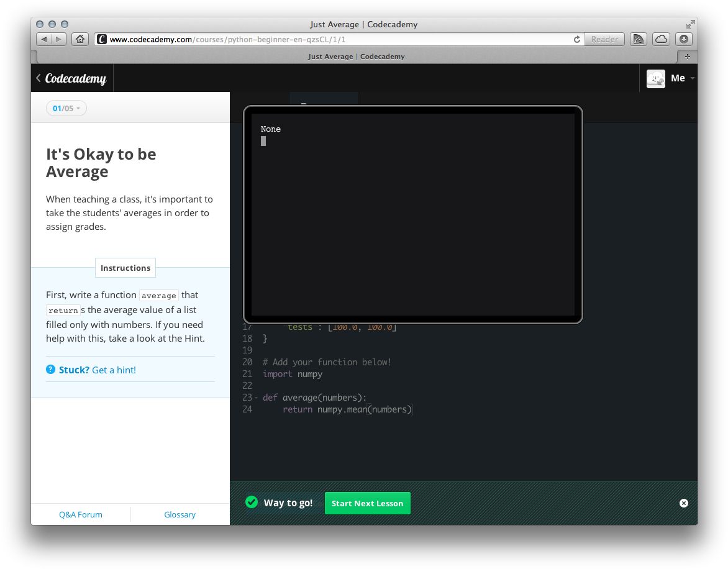Viewport: 728px width, 569px height.
Task: Open the Glossary link
Action: (180, 514)
